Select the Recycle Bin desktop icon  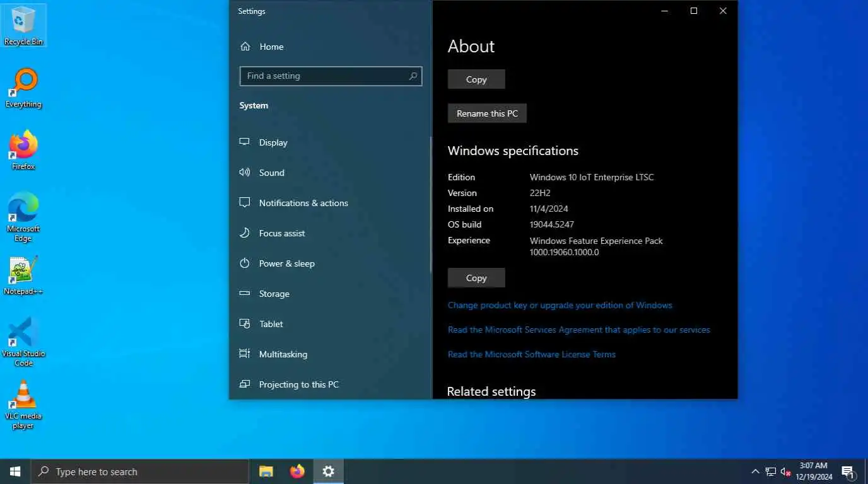tap(23, 26)
